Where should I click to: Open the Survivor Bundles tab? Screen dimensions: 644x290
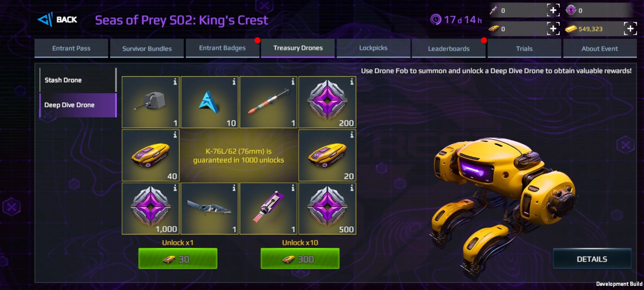tap(147, 48)
